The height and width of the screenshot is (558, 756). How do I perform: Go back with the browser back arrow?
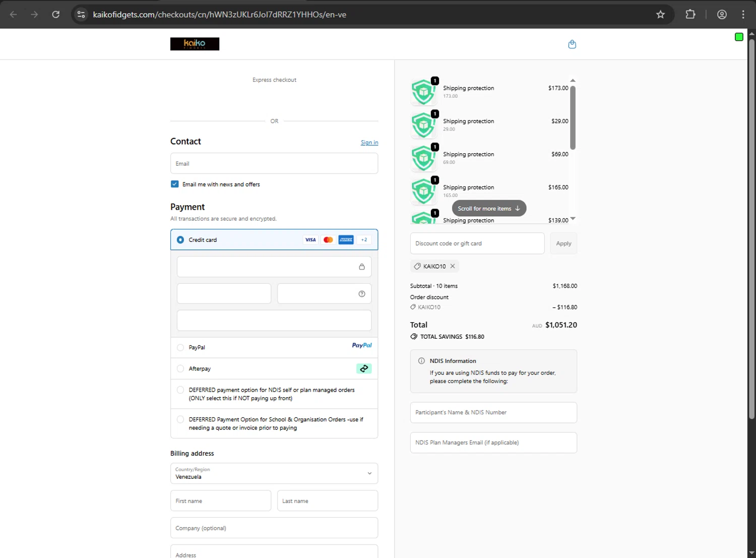click(14, 15)
